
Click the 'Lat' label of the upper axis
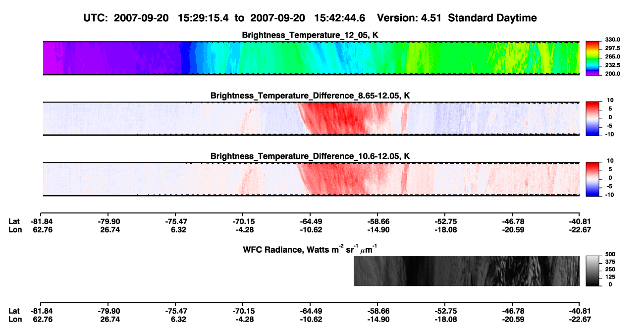(14, 222)
